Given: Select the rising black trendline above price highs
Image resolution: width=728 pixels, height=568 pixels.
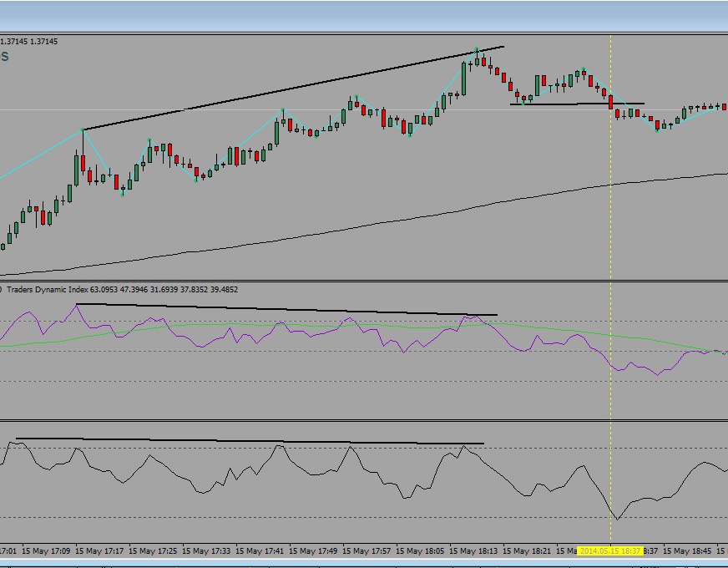Looking at the screenshot, I should click(293, 88).
